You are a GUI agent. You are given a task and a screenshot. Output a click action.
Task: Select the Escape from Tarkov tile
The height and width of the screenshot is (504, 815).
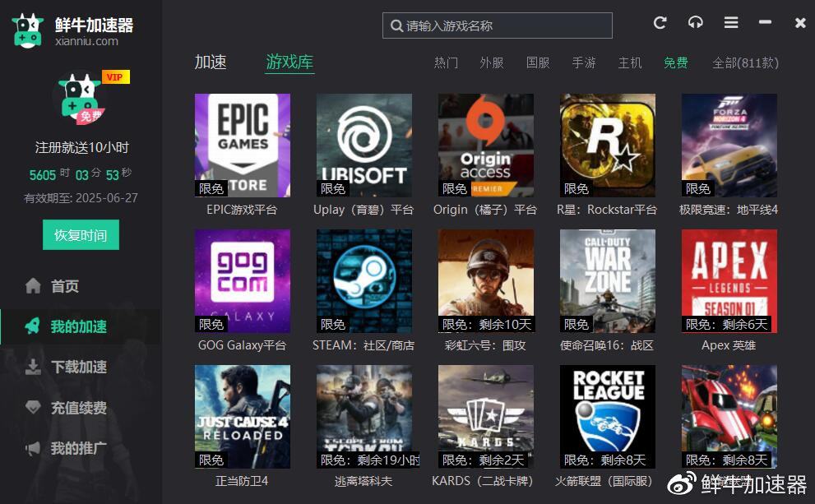click(x=364, y=417)
